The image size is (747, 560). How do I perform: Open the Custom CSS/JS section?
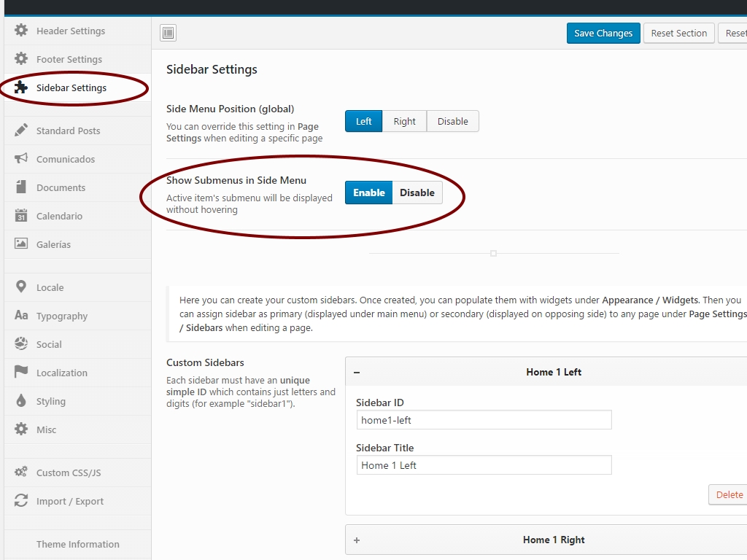tap(69, 472)
